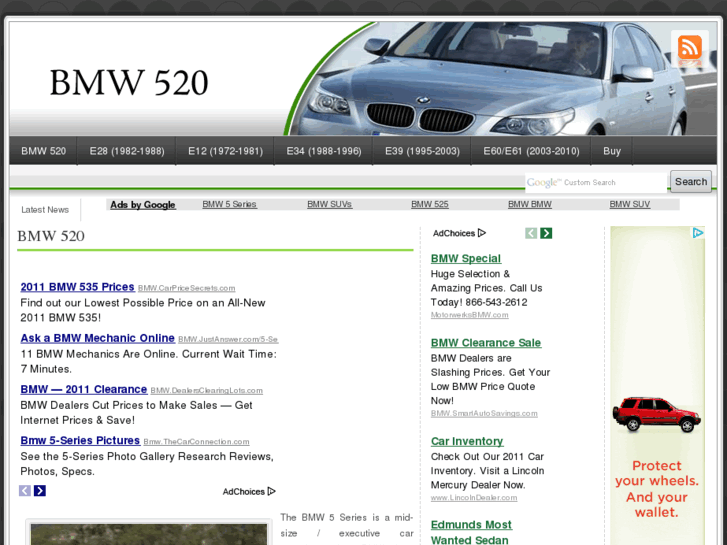The width and height of the screenshot is (727, 545).
Task: Open MotorwerksBMW.com URL link
Action: pos(470,315)
